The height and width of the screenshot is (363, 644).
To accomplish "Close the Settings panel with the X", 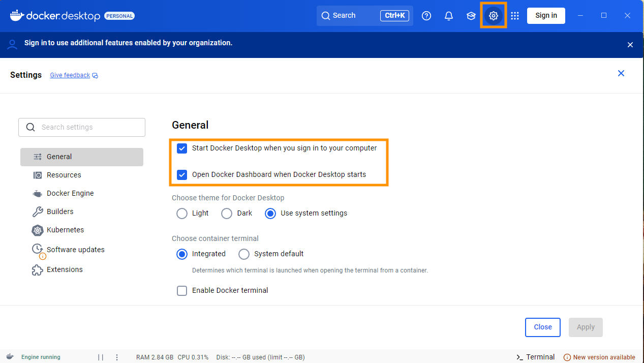I will coord(621,73).
